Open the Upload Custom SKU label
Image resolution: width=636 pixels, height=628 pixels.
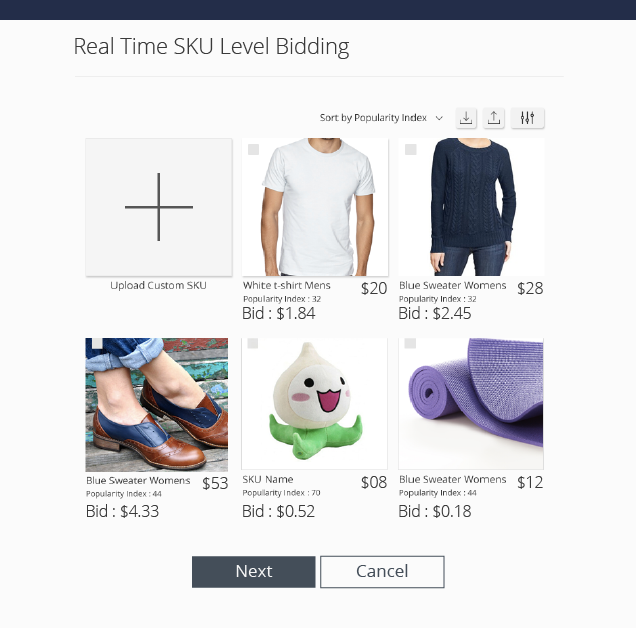point(159,285)
